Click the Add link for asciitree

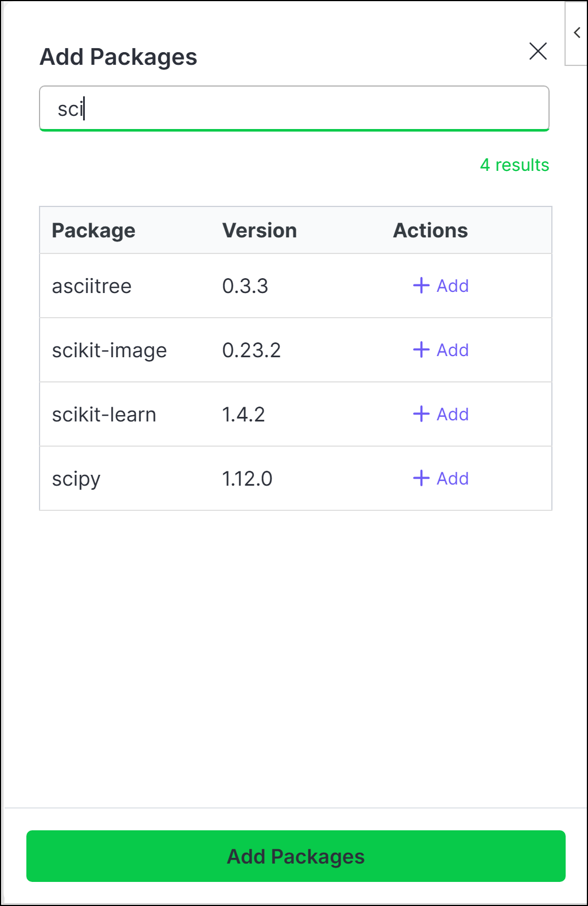pyautogui.click(x=441, y=286)
